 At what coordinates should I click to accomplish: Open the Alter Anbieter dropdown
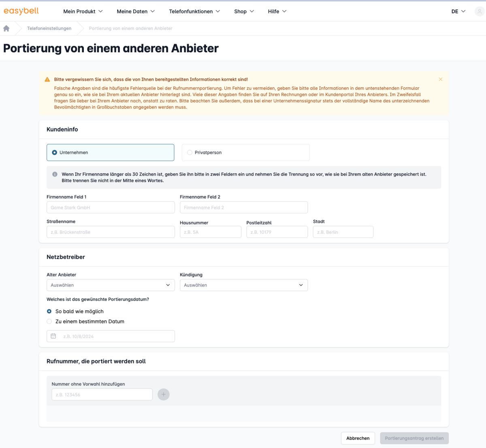(x=111, y=285)
